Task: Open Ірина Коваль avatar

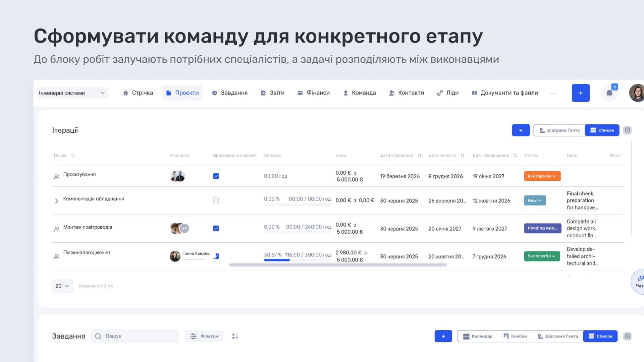Action: pos(175,256)
